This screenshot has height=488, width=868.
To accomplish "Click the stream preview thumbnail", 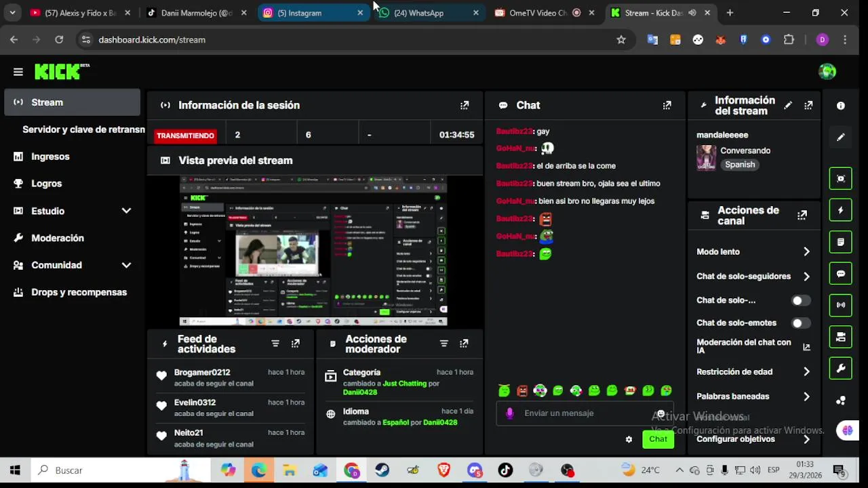I will click(x=313, y=251).
